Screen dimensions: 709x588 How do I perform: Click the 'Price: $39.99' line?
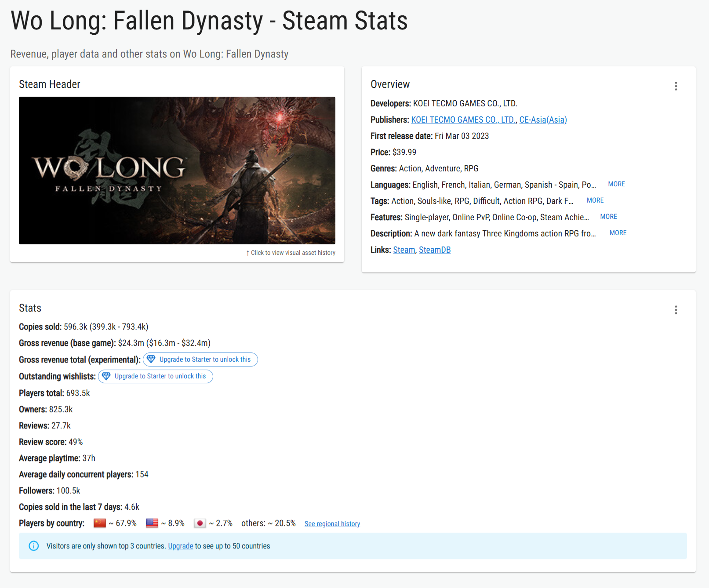point(393,152)
